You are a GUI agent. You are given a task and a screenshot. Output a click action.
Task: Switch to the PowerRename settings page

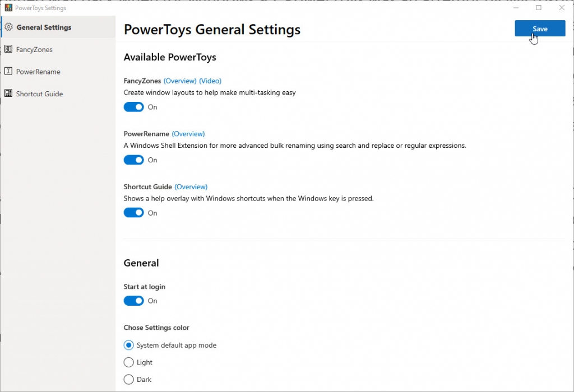click(x=38, y=71)
